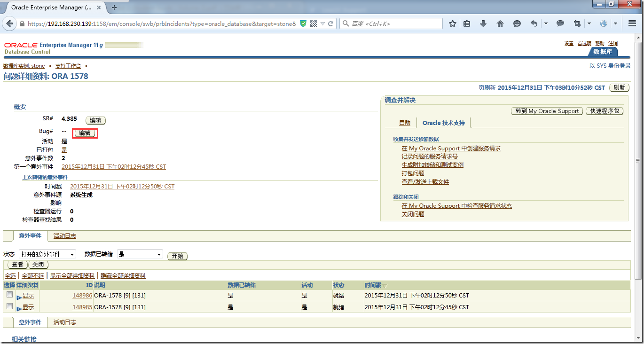Image resolution: width=644 pixels, height=344 pixels.
Task: Click 在 My Oracle Support 中检查服务请求状态 link
Action: [x=457, y=205]
